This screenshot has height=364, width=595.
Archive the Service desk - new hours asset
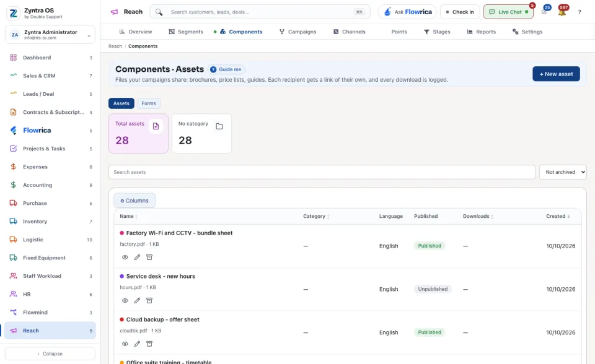click(x=149, y=300)
